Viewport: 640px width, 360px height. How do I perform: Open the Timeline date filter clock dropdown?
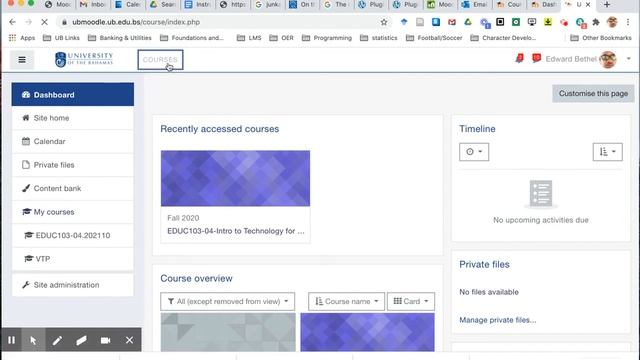pos(474,152)
